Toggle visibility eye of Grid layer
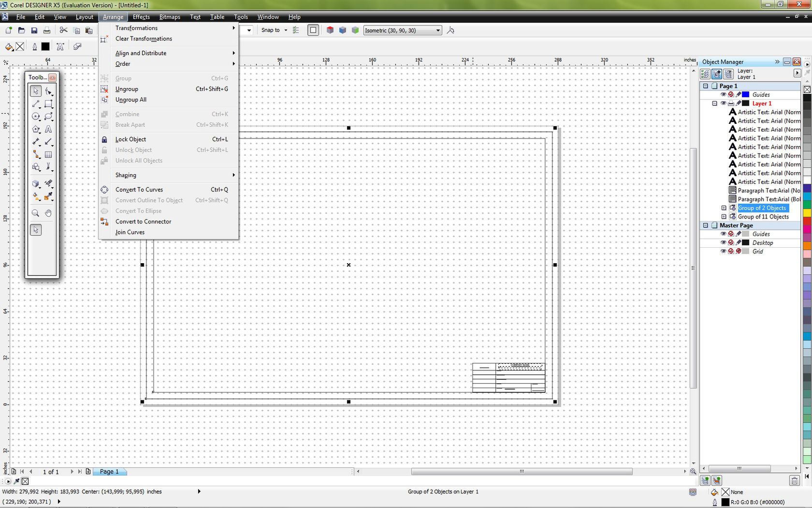The image size is (812, 508). [724, 252]
